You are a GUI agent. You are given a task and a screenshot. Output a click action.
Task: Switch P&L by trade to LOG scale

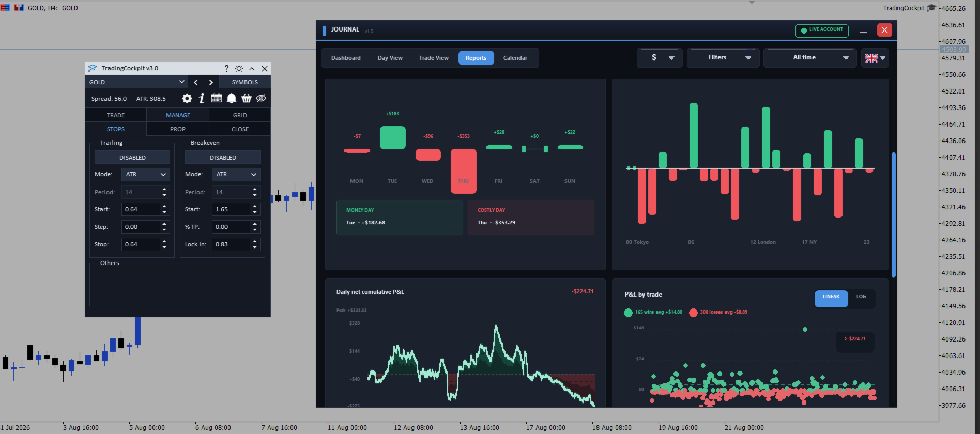pyautogui.click(x=861, y=297)
